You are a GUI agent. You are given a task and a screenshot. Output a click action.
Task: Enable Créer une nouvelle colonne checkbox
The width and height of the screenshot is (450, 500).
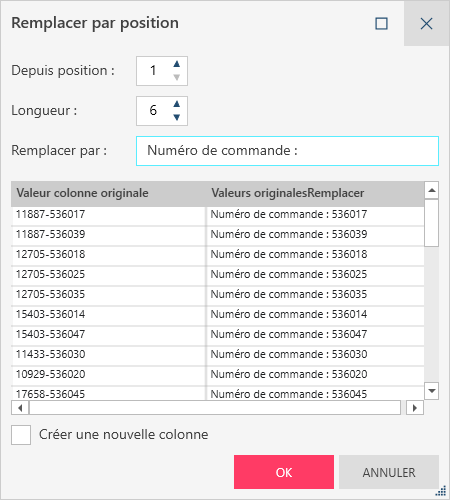pyautogui.click(x=21, y=435)
